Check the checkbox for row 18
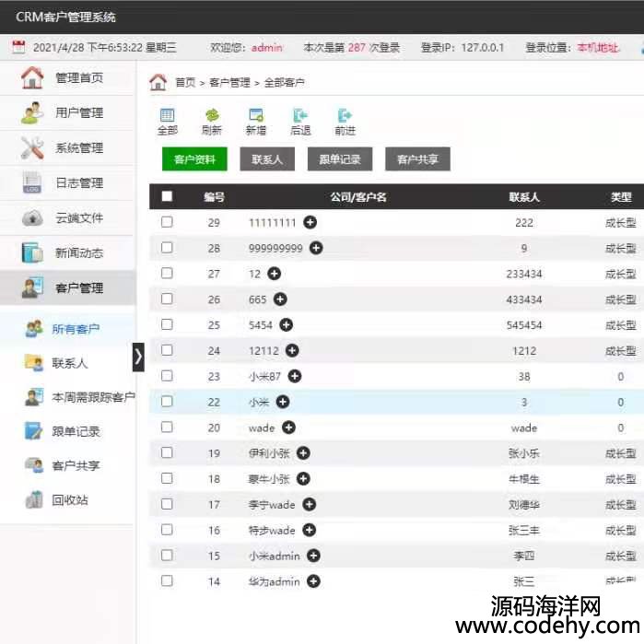Screen dimensions: 644x644 click(167, 478)
